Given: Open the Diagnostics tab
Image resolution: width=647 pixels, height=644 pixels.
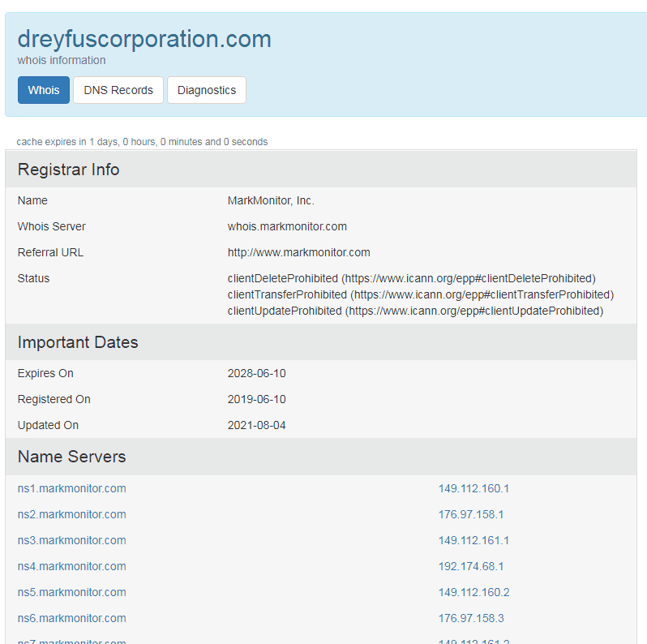Looking at the screenshot, I should coord(207,90).
